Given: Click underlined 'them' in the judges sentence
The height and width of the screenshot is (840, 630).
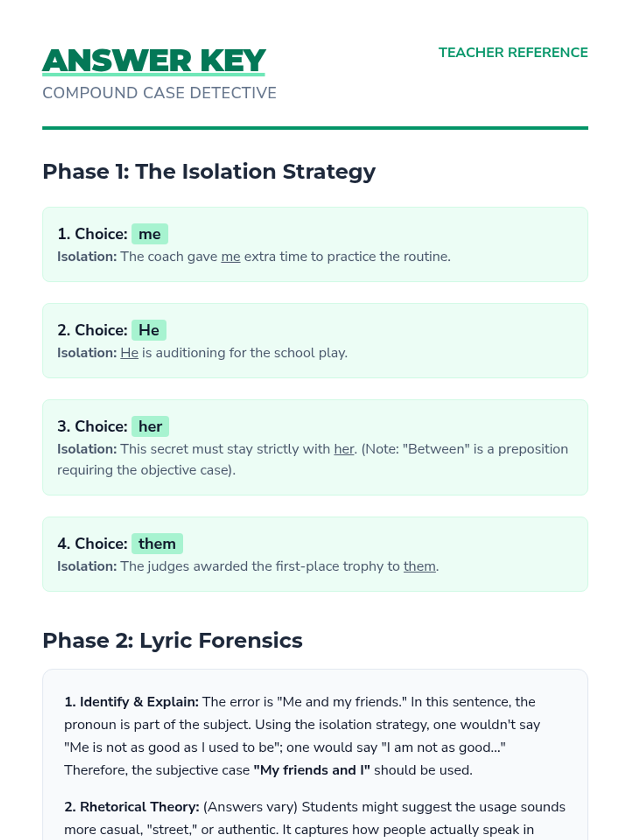Looking at the screenshot, I should coord(419,566).
